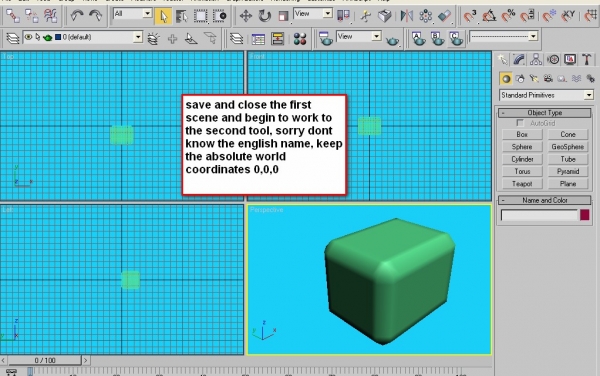The height and width of the screenshot is (376, 600).
Task: Click the Align tool icon
Action: tap(444, 16)
